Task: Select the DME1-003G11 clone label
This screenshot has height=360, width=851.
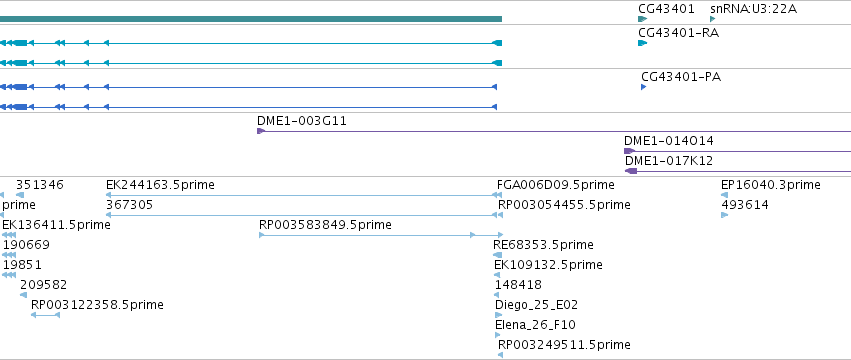Action: (x=302, y=121)
